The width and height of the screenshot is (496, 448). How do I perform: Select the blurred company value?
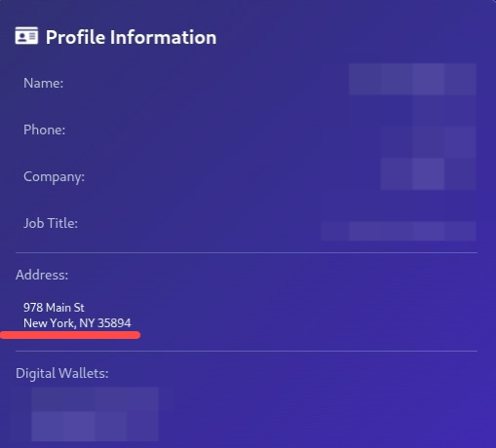pyautogui.click(x=429, y=174)
